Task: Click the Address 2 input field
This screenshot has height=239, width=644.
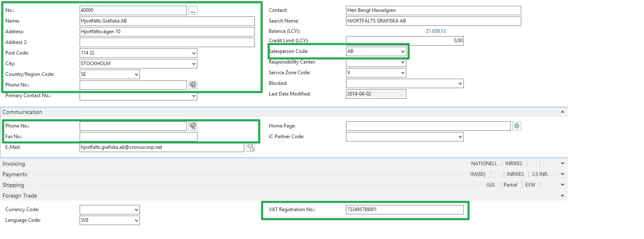Action: [x=167, y=42]
